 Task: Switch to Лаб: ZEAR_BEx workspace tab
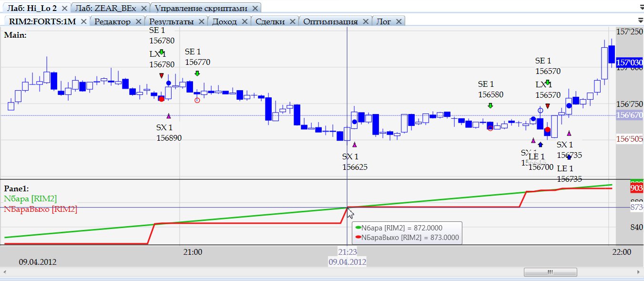coord(105,9)
